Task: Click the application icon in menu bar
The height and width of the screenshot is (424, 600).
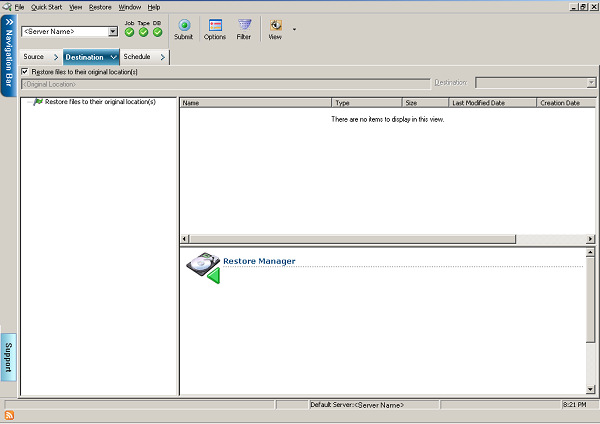Action: click(7, 7)
